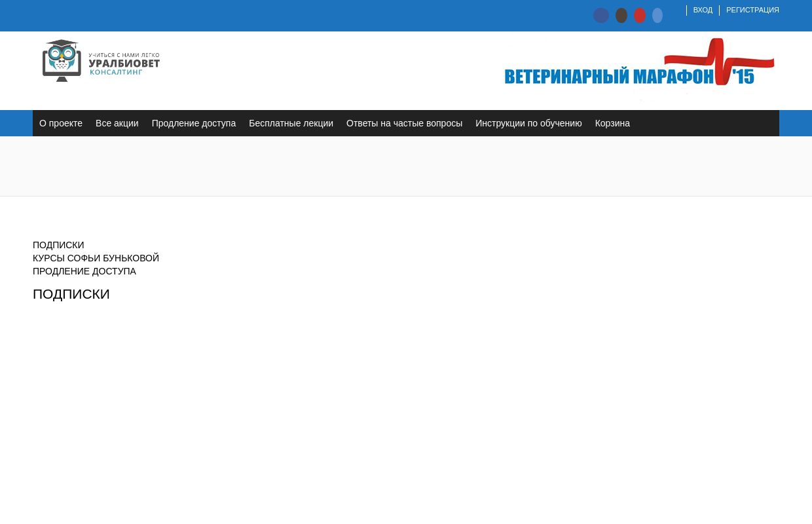Open Ответы на частые вопросы
Viewport: 812px width, 524px height.
(404, 123)
